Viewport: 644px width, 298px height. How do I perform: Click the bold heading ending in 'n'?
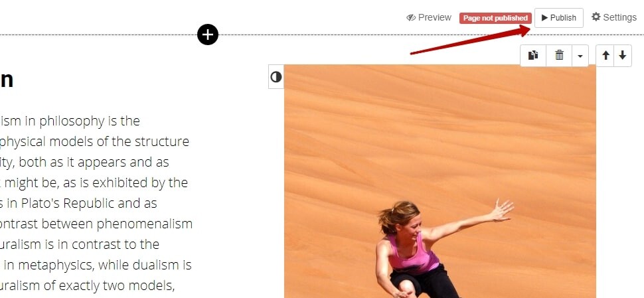(7, 79)
